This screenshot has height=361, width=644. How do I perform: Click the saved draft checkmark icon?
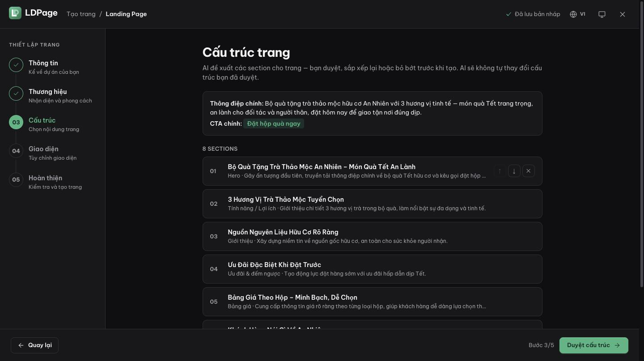508,14
